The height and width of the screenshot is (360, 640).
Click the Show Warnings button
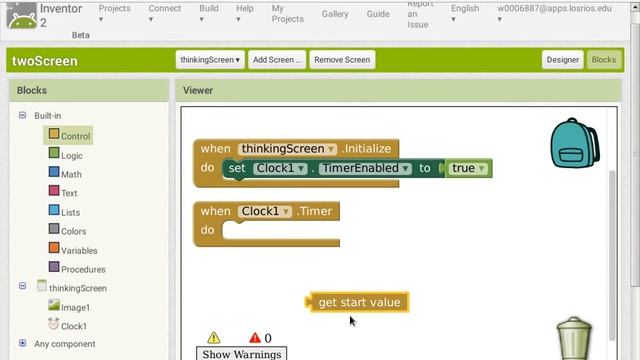[x=242, y=353]
